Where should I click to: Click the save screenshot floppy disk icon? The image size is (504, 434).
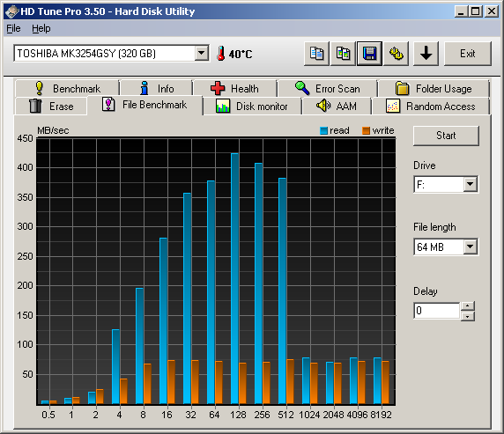[370, 54]
